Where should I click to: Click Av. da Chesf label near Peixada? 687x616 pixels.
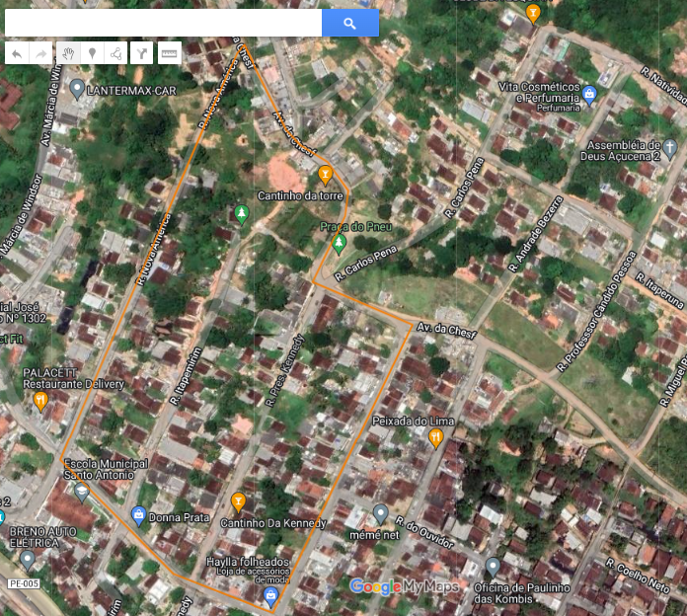[446, 331]
